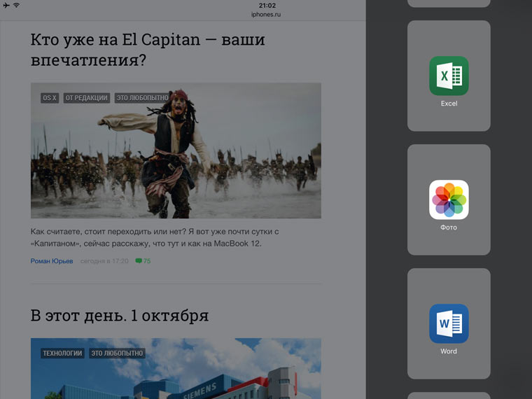Image resolution: width=532 pixels, height=399 pixels.
Task: Open the Siemens building article image
Action: click(x=176, y=368)
